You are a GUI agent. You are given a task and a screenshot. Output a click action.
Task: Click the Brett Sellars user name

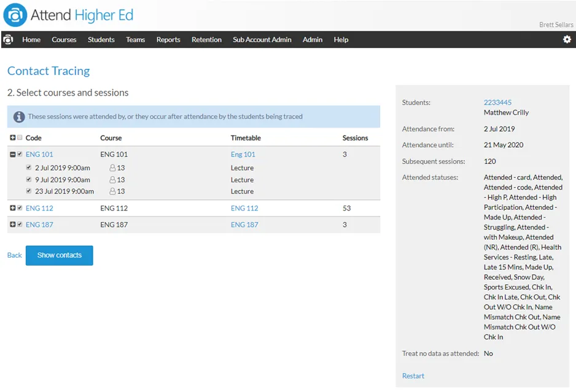556,25
